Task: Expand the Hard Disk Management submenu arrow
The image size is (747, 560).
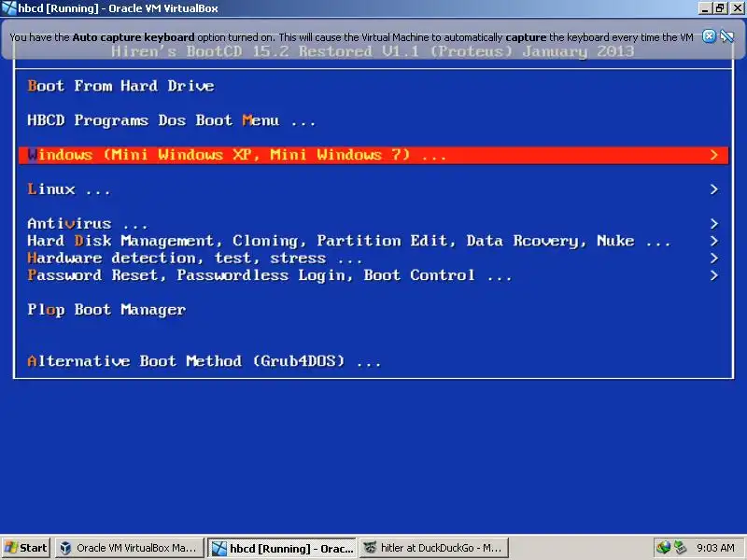Action: point(713,241)
